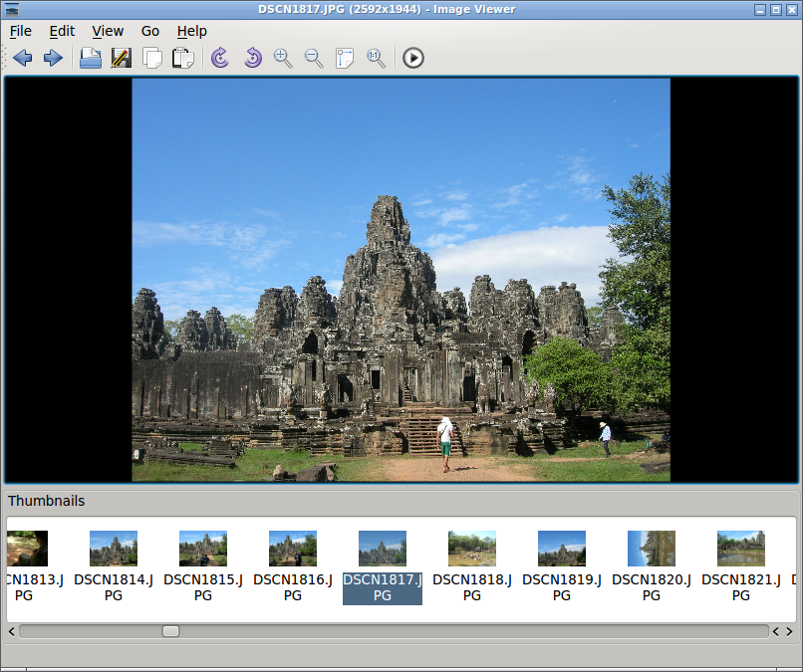Image resolution: width=803 pixels, height=672 pixels.
Task: Show image at original 1:1 size
Action: (376, 58)
